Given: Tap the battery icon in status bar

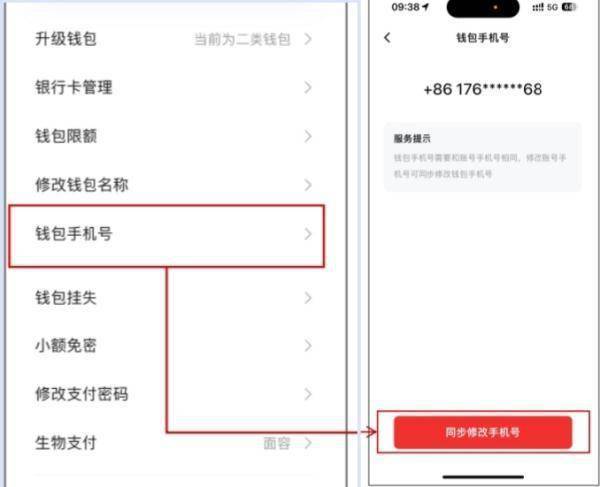Looking at the screenshot, I should 569,7.
